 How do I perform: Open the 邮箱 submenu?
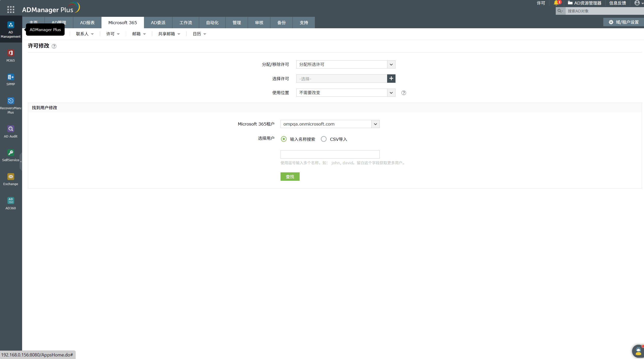pos(139,34)
